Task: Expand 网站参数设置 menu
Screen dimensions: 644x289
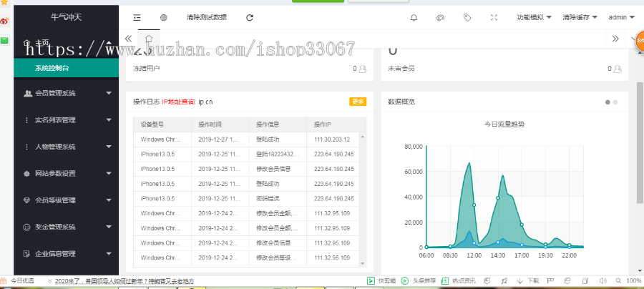Action: click(66, 173)
